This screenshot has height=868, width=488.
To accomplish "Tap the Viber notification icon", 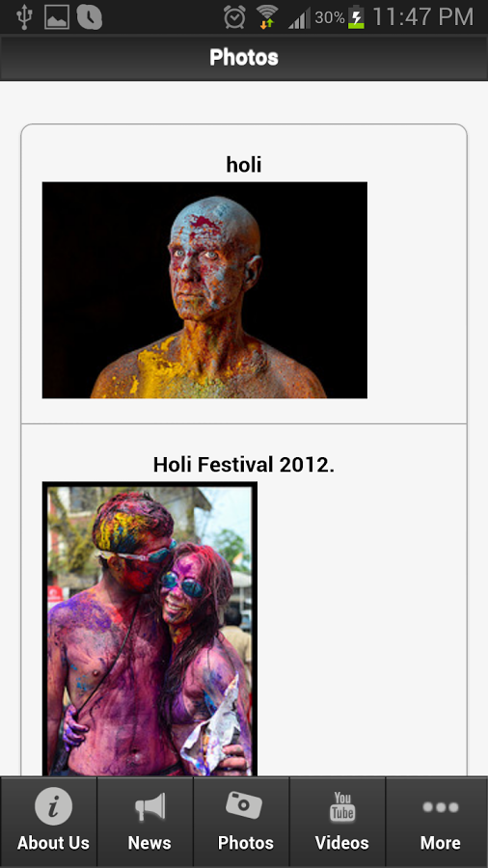I will (x=89, y=17).
